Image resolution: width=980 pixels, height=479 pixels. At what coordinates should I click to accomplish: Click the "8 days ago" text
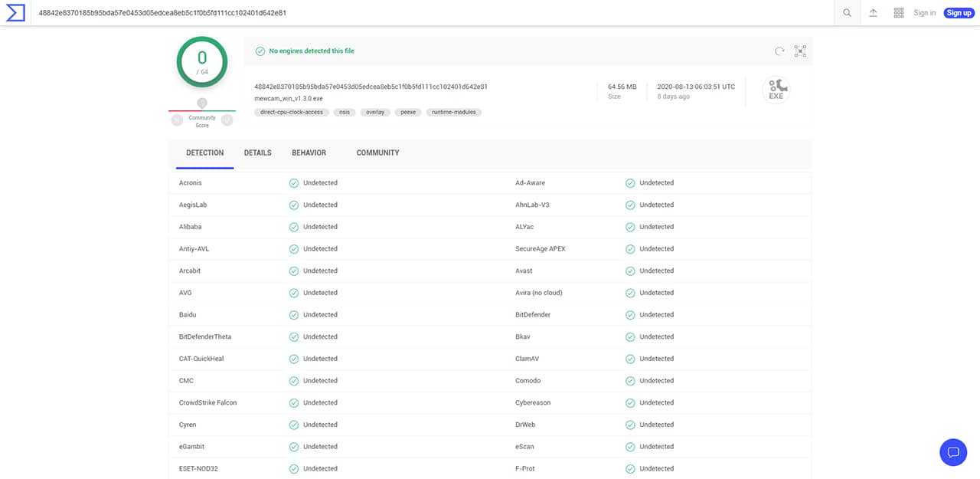tap(673, 97)
